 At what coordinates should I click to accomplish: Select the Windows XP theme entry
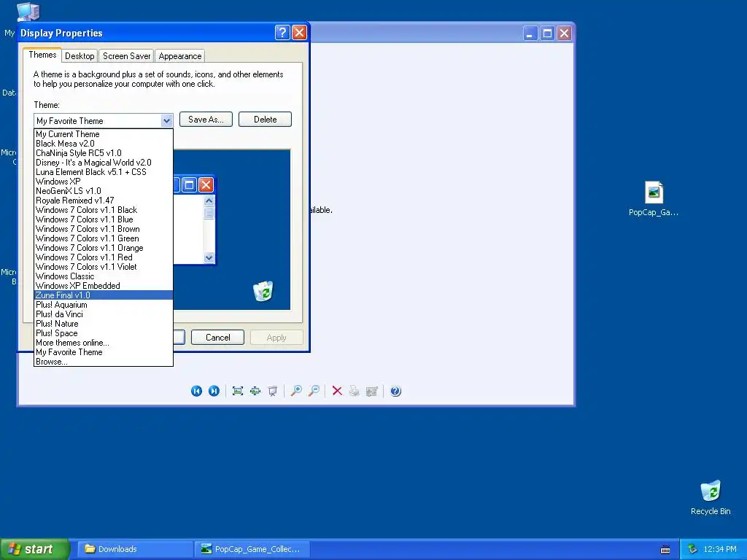tap(104, 182)
